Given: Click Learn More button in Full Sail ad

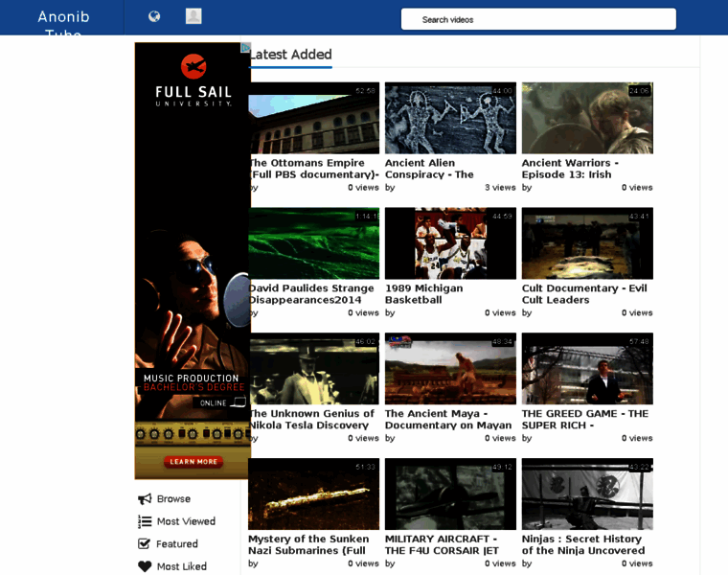Looking at the screenshot, I should point(193,462).
